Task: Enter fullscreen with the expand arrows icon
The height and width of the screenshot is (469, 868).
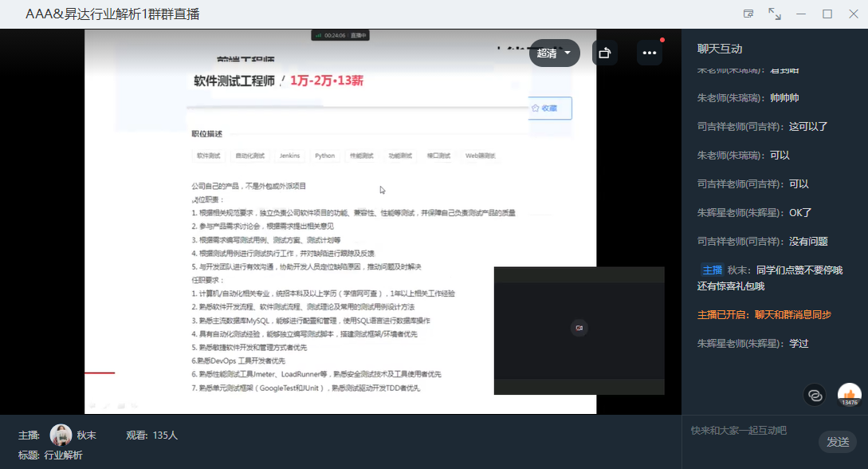Action: pyautogui.click(x=774, y=14)
